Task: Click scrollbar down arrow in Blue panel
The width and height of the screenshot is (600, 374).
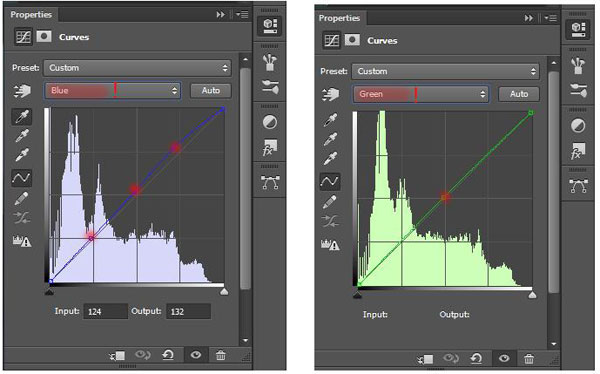Action: [x=245, y=340]
